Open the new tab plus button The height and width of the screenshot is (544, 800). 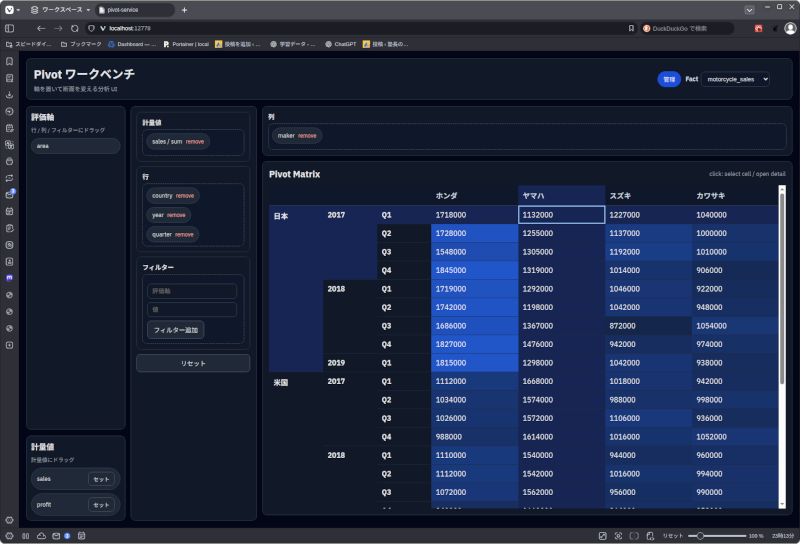[184, 9]
